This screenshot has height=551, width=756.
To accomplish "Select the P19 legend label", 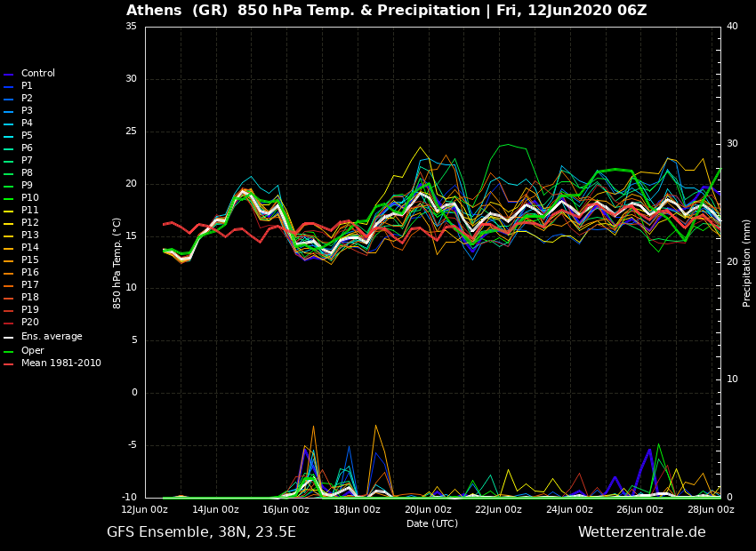I will 30,309.
